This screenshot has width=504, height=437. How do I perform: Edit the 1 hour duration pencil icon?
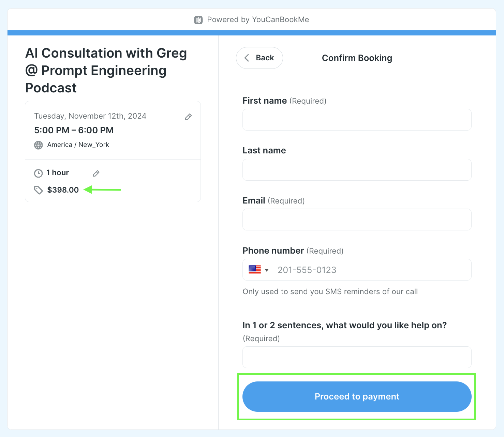coord(96,174)
